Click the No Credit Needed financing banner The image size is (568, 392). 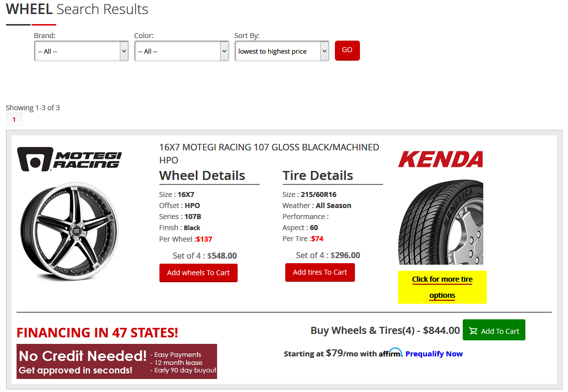coord(117,361)
